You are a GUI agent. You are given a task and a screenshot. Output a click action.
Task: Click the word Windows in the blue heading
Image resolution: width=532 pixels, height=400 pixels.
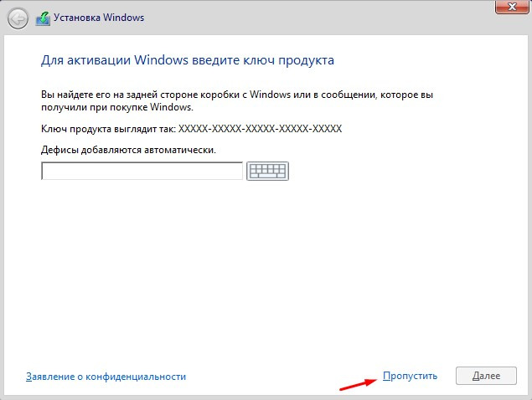pos(161,60)
